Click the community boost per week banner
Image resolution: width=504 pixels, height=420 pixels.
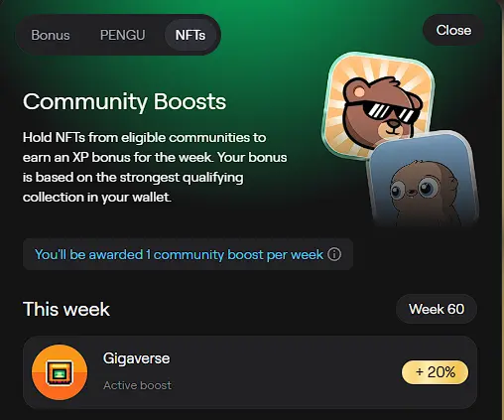[x=188, y=254]
